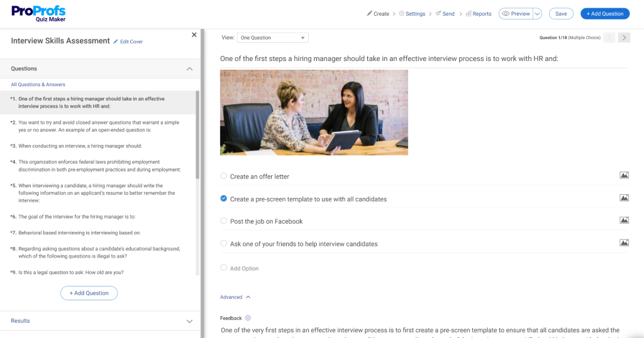
Task: Open the Reports tab
Action: (479, 14)
